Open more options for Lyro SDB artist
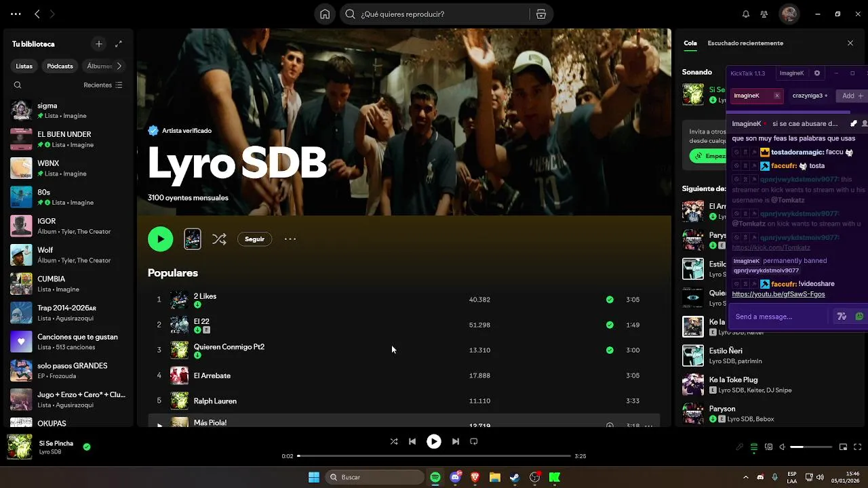Screen dimensions: 868x488 (x=290, y=239)
